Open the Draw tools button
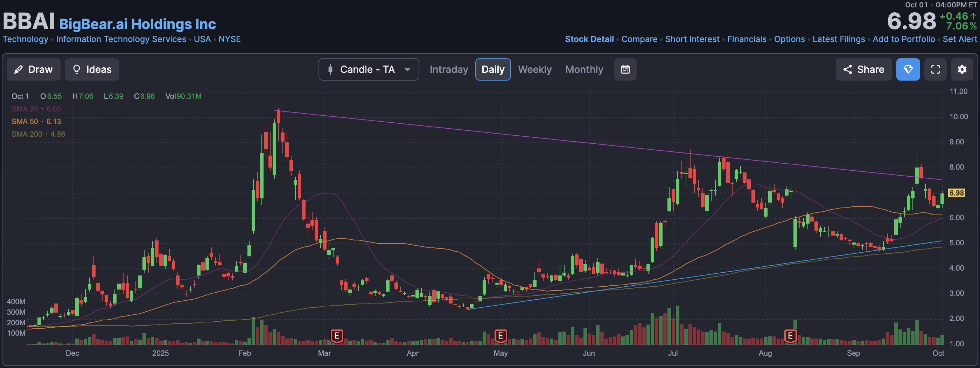 point(34,69)
